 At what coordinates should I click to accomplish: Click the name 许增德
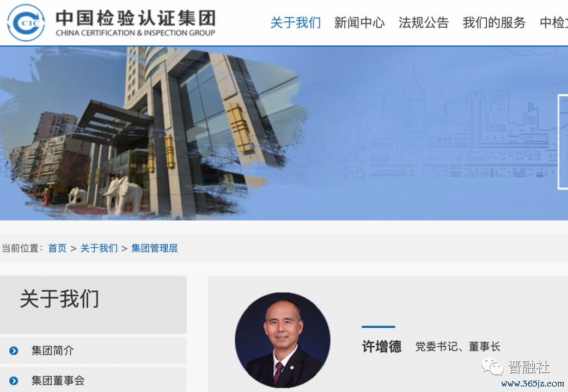[x=381, y=347]
